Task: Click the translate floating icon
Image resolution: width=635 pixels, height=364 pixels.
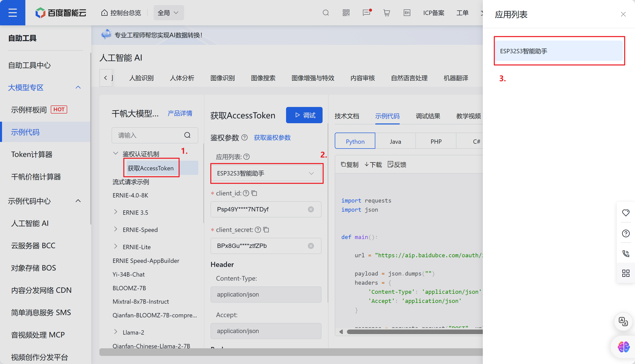Action: (x=623, y=321)
